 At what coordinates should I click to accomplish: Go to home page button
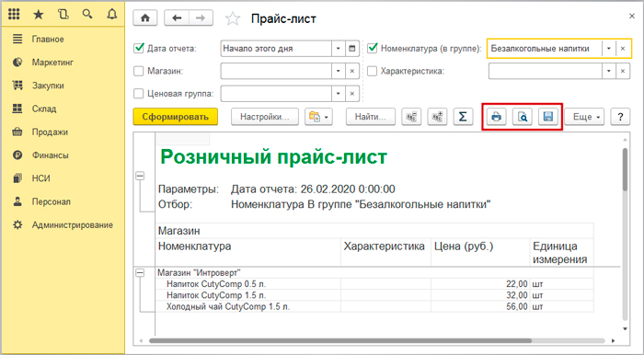pos(145,18)
